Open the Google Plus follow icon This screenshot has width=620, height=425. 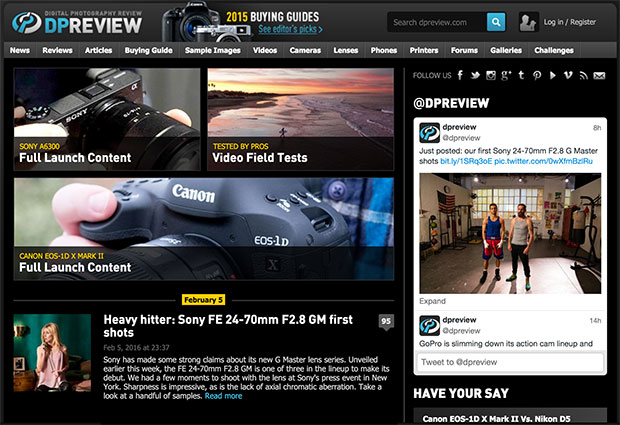pos(506,75)
